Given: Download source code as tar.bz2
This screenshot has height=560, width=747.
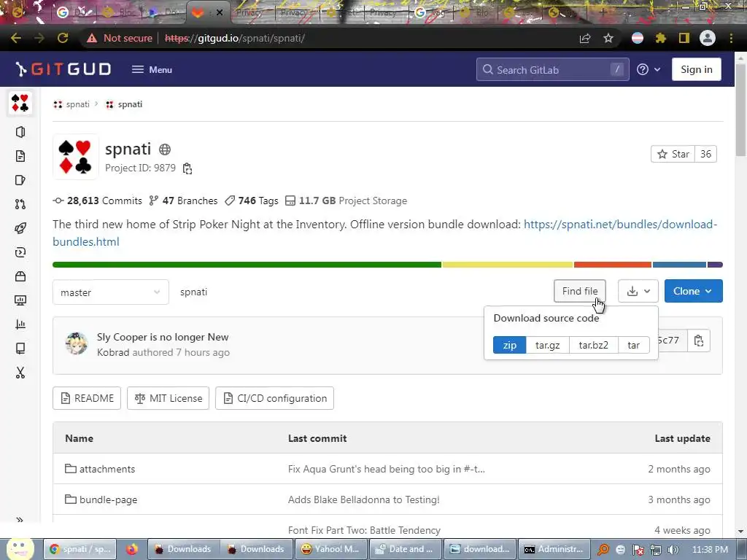Looking at the screenshot, I should [x=593, y=345].
